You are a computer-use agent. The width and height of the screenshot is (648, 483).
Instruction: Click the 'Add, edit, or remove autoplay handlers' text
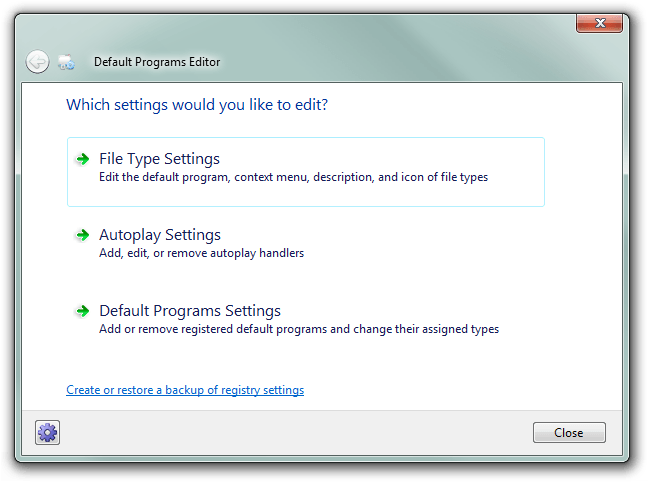[x=201, y=253]
